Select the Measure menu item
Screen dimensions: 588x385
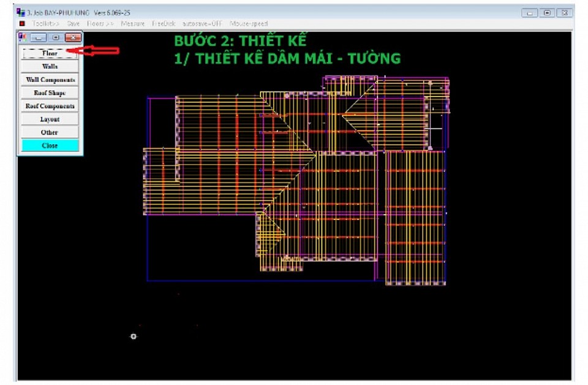pyautogui.click(x=132, y=24)
